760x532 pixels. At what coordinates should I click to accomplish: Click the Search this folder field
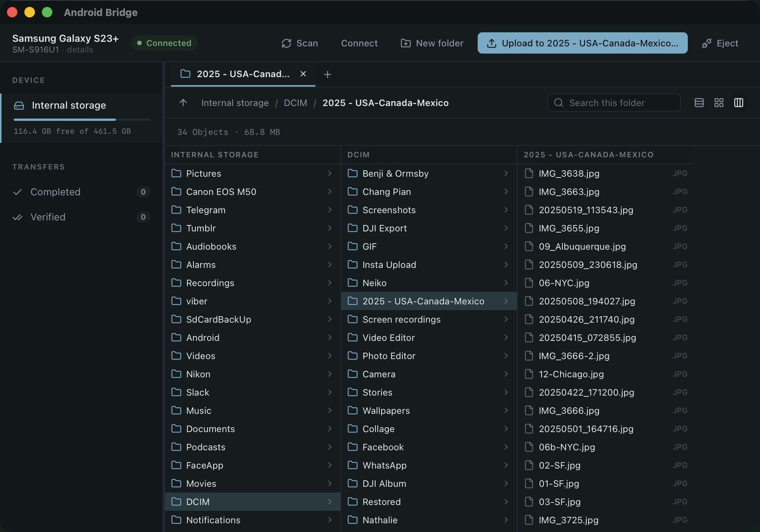coord(614,103)
